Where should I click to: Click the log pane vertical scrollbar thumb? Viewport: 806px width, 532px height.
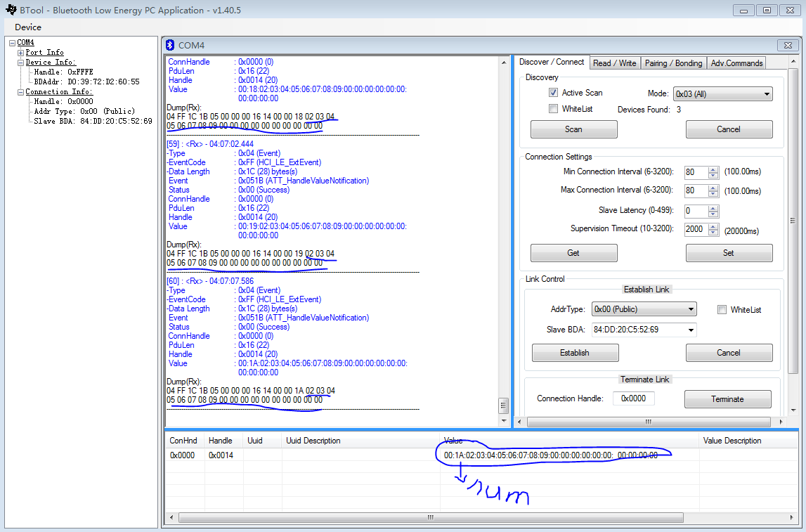point(504,406)
